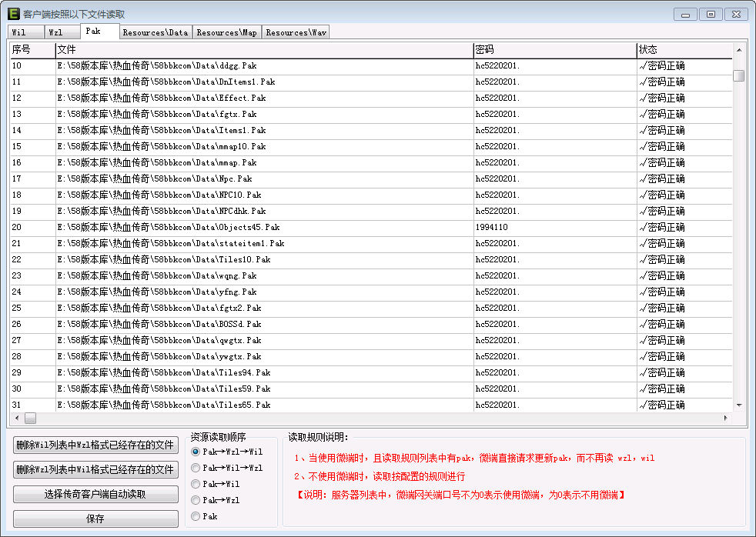Select Pak→Wzl→Wil read order
This screenshot has height=537, width=756.
click(196, 452)
